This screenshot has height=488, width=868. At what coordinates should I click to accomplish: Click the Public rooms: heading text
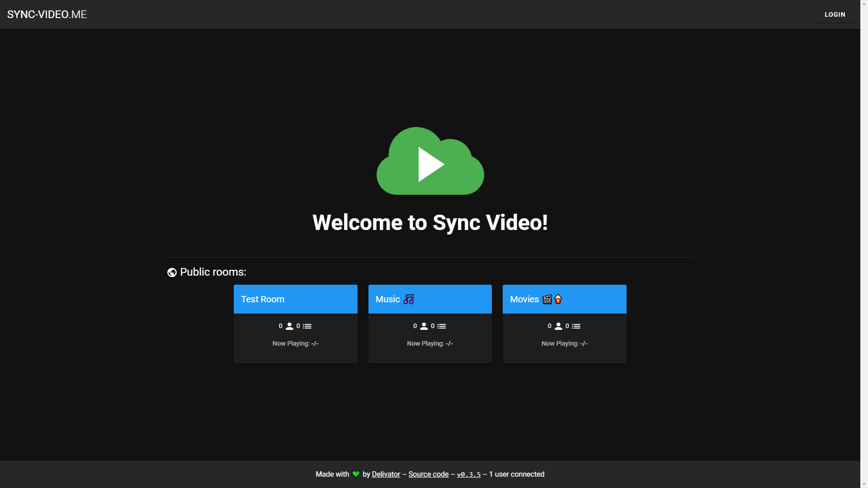(x=213, y=272)
